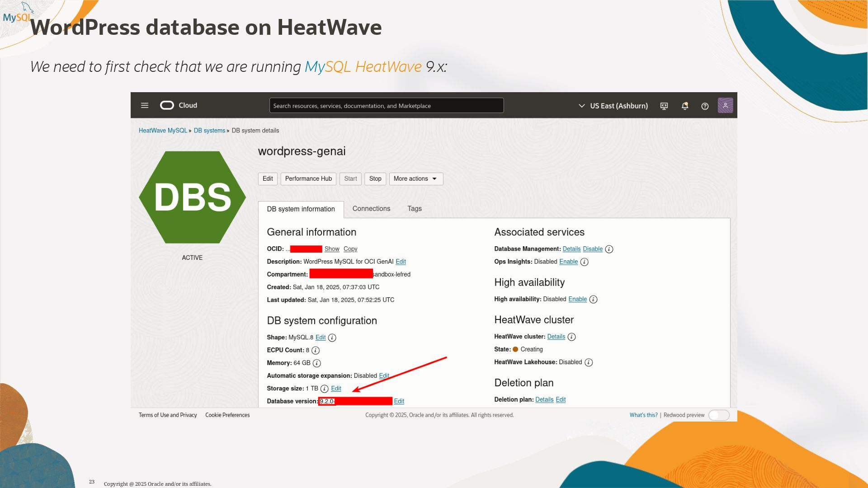Click the search resources input field
Viewport: 868px width, 488px height.
(x=386, y=106)
